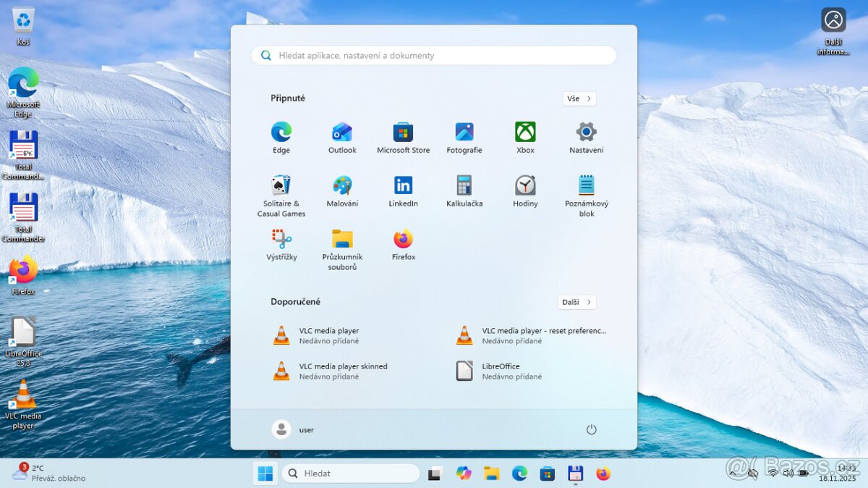Viewport: 868px width, 488px height.
Task: Open Průzkumník souborů pinned app
Action: pos(341,240)
